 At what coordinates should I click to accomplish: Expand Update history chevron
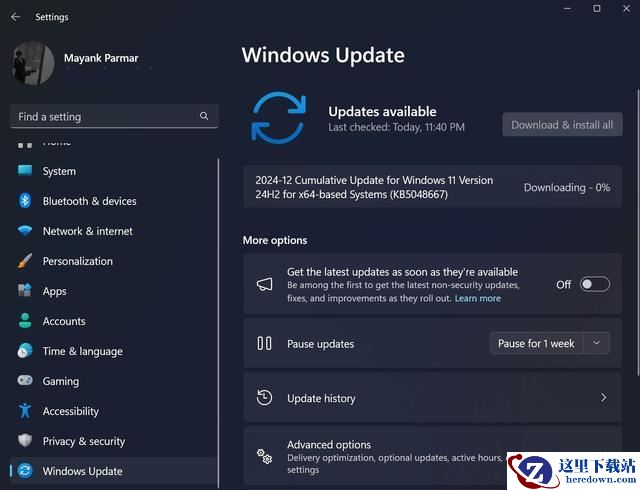pyautogui.click(x=604, y=397)
